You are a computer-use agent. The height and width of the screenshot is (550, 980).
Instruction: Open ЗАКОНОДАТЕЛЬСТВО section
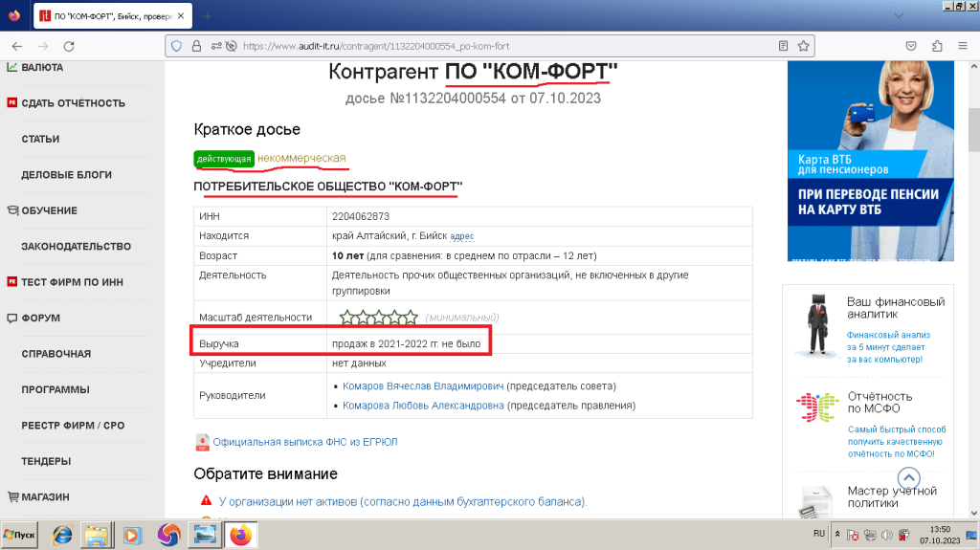click(77, 246)
